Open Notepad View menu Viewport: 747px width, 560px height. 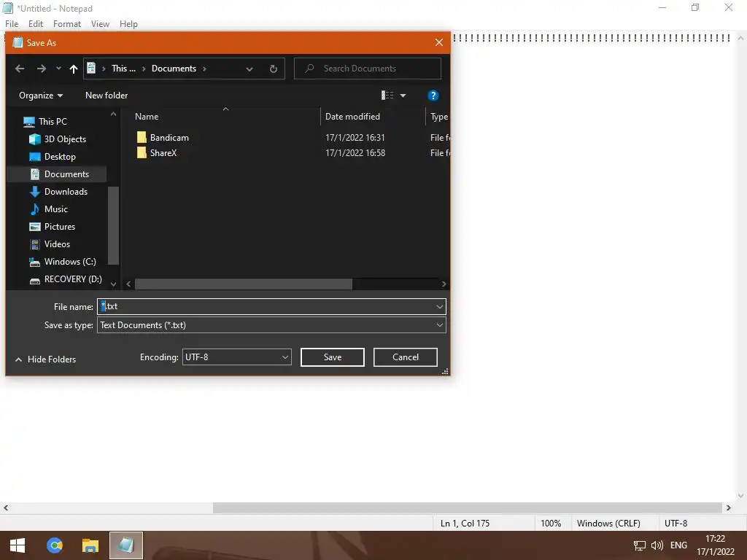tap(100, 24)
